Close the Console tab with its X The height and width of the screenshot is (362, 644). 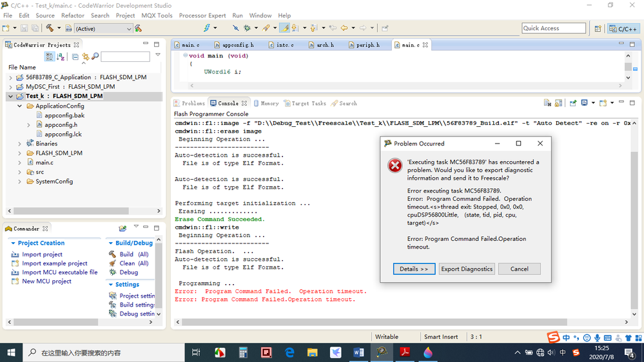click(x=244, y=103)
